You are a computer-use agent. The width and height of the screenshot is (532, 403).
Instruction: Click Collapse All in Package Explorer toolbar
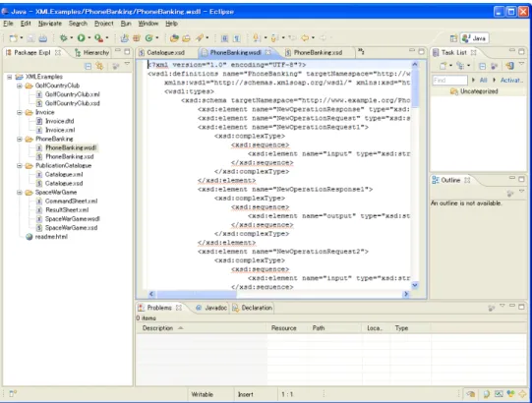coord(88,66)
